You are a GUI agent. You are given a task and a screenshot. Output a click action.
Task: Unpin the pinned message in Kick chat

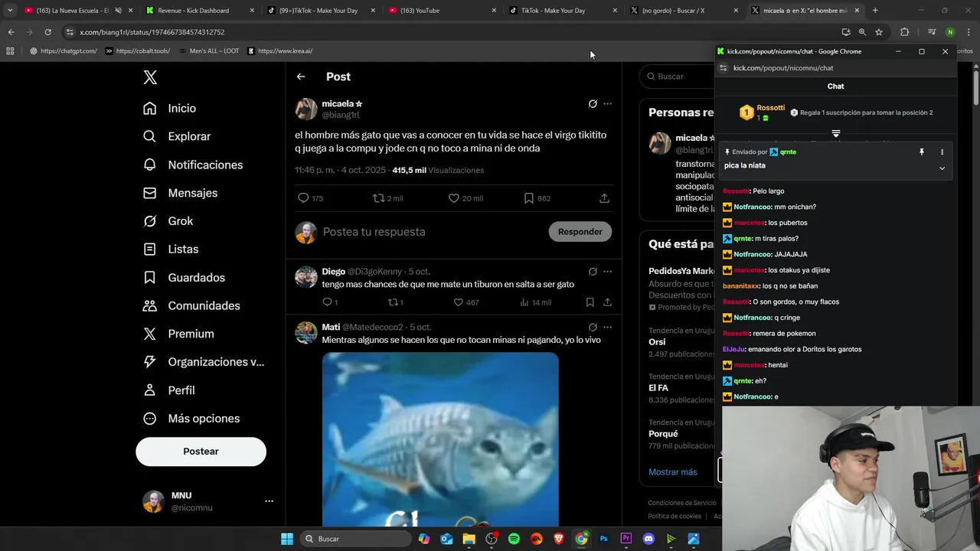[922, 152]
